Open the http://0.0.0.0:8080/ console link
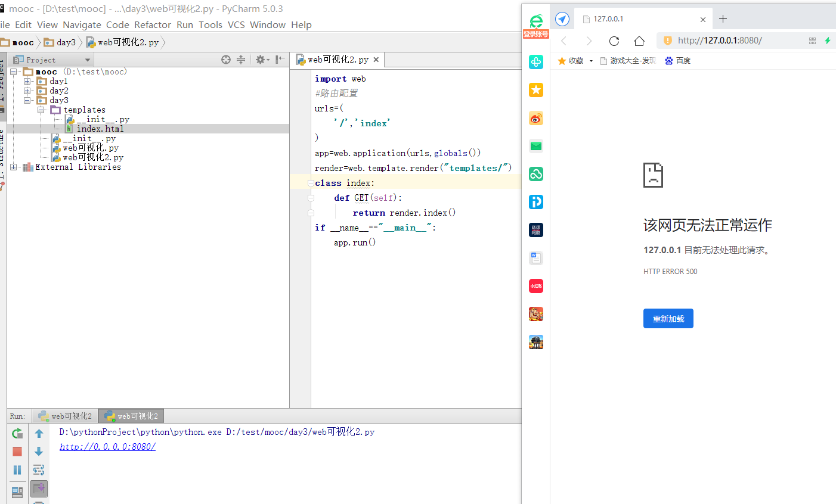836x504 pixels. click(x=107, y=446)
